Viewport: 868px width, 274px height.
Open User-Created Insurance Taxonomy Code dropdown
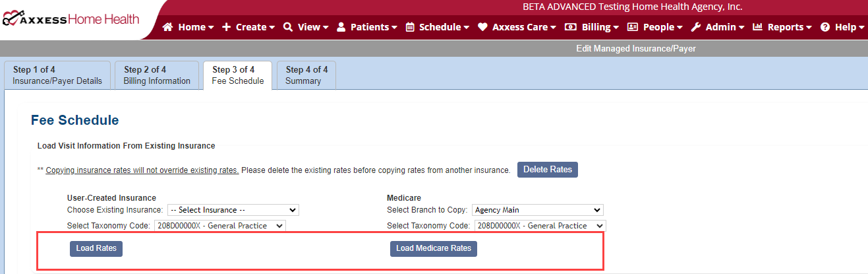coord(220,226)
